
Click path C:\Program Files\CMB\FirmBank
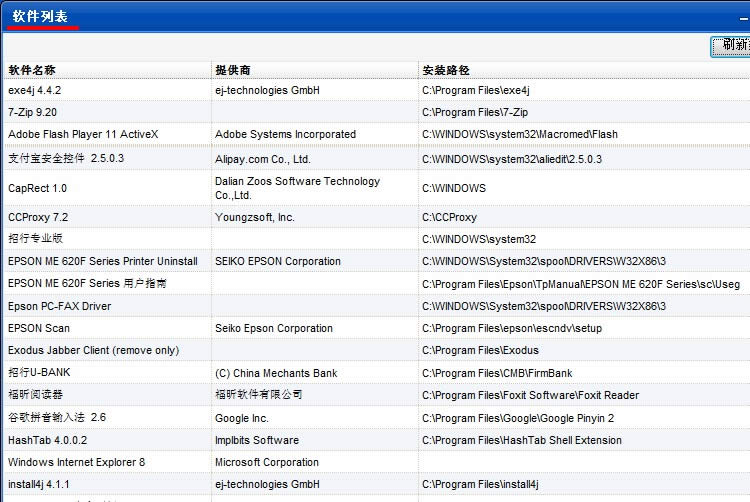pos(497,373)
